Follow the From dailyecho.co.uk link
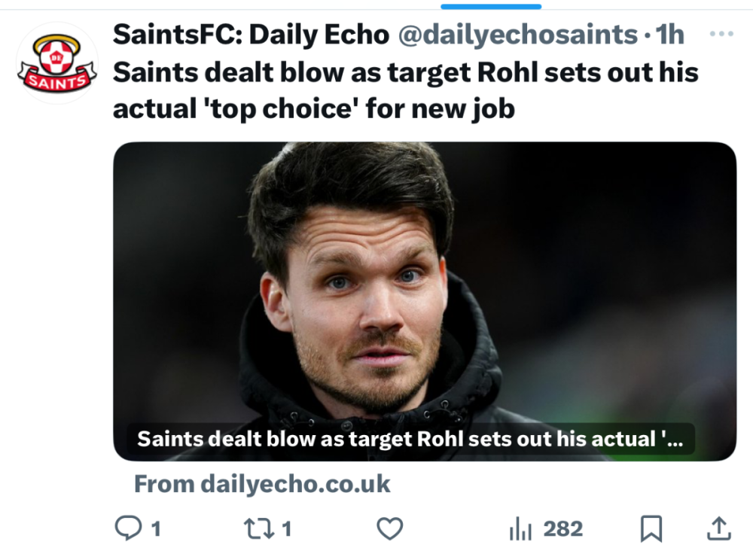 pyautogui.click(x=262, y=484)
